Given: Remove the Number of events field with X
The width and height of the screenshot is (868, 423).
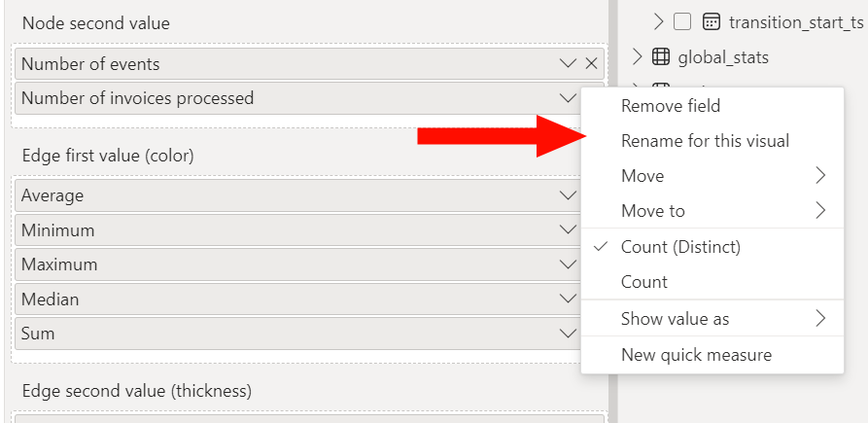Looking at the screenshot, I should tap(591, 63).
